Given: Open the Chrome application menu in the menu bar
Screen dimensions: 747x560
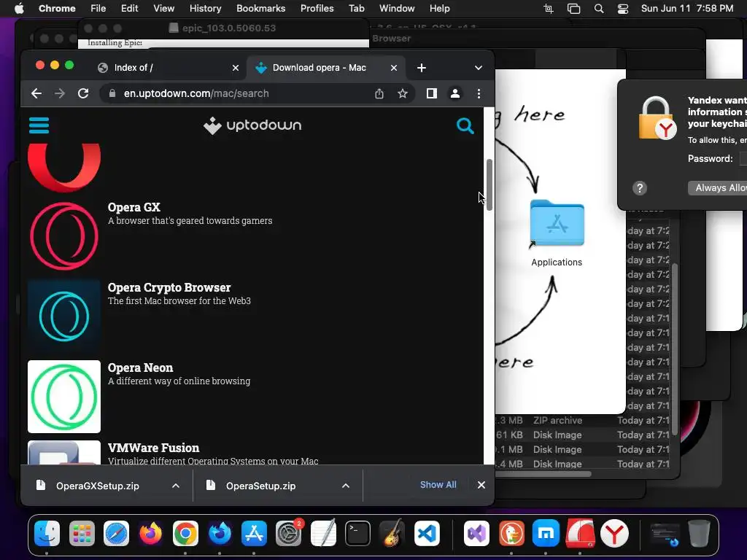Looking at the screenshot, I should [x=57, y=8].
